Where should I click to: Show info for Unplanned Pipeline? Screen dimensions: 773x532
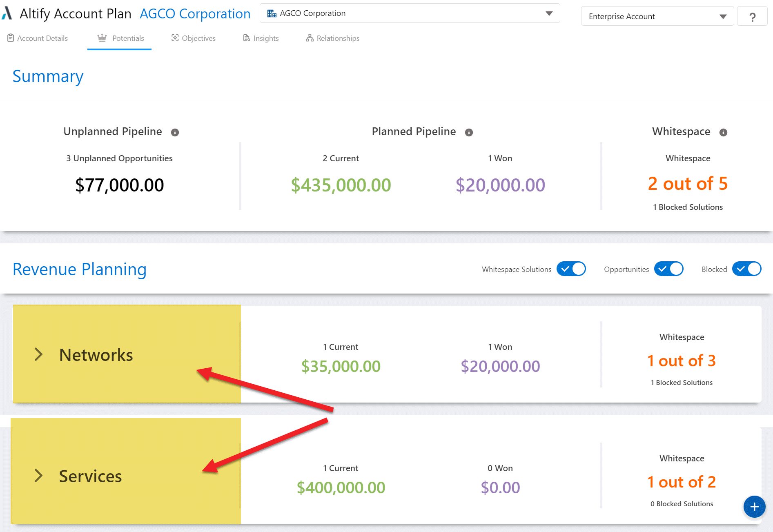click(175, 132)
